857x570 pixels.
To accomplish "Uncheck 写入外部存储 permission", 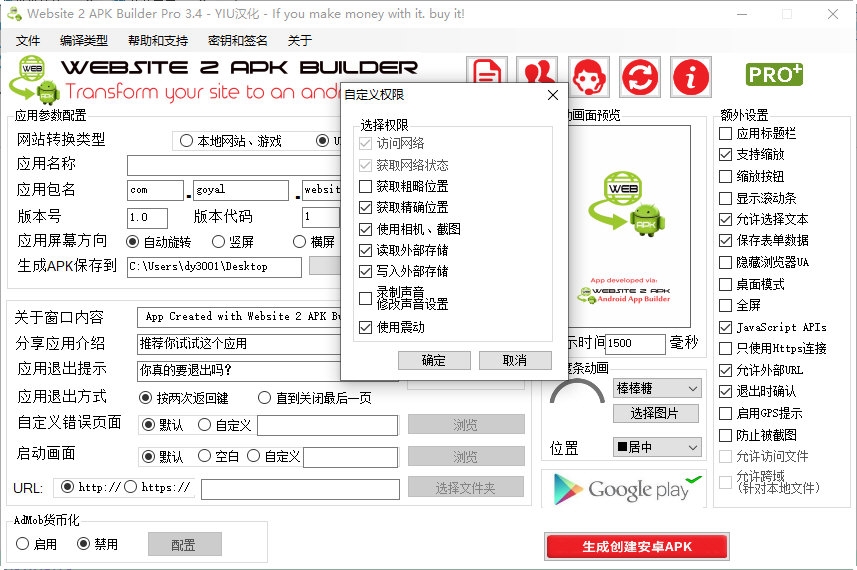I will [x=365, y=271].
